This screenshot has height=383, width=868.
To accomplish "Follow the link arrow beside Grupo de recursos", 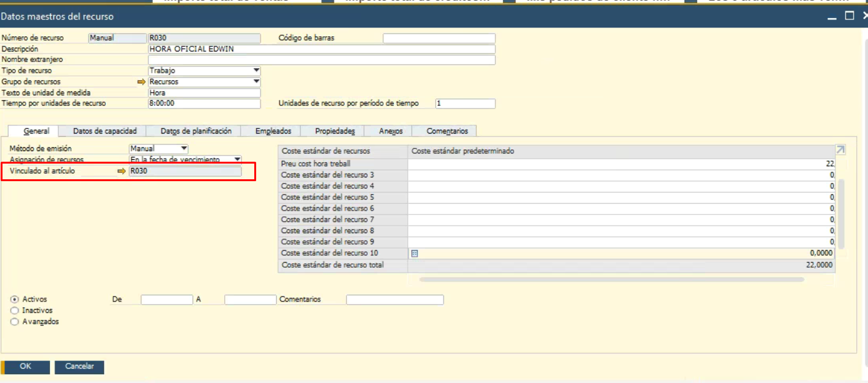I will [141, 82].
